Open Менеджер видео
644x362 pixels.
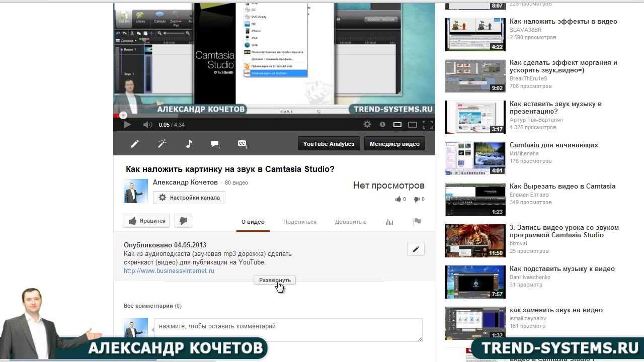394,144
